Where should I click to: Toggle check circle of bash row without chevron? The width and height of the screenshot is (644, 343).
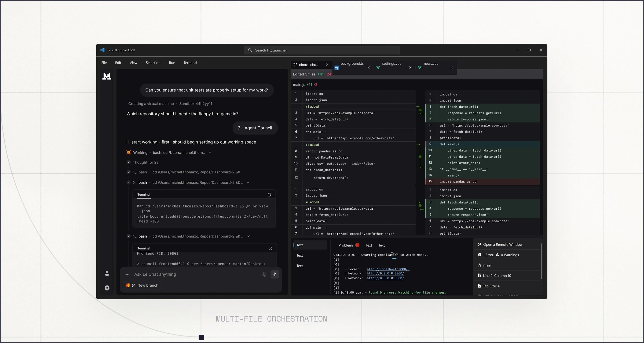[129, 172]
